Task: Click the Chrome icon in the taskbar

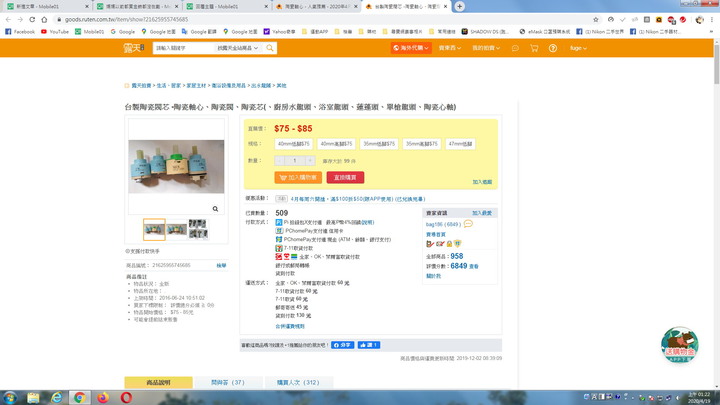Action: pos(79,398)
